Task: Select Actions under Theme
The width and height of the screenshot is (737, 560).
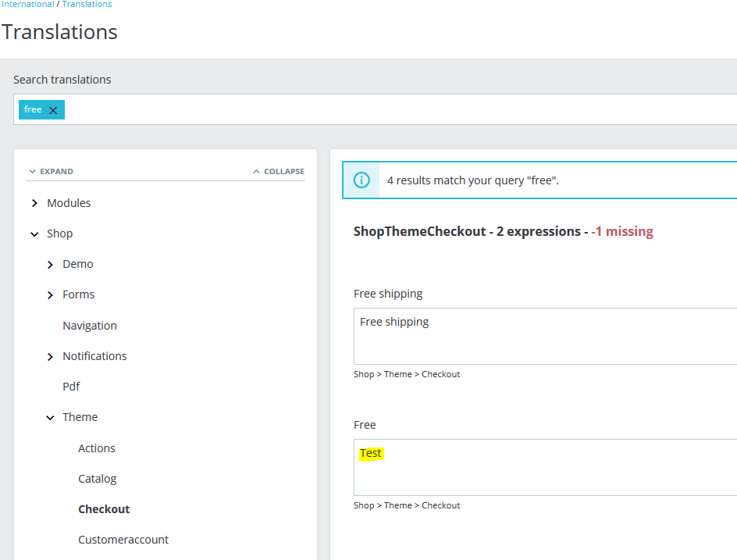Action: point(97,448)
